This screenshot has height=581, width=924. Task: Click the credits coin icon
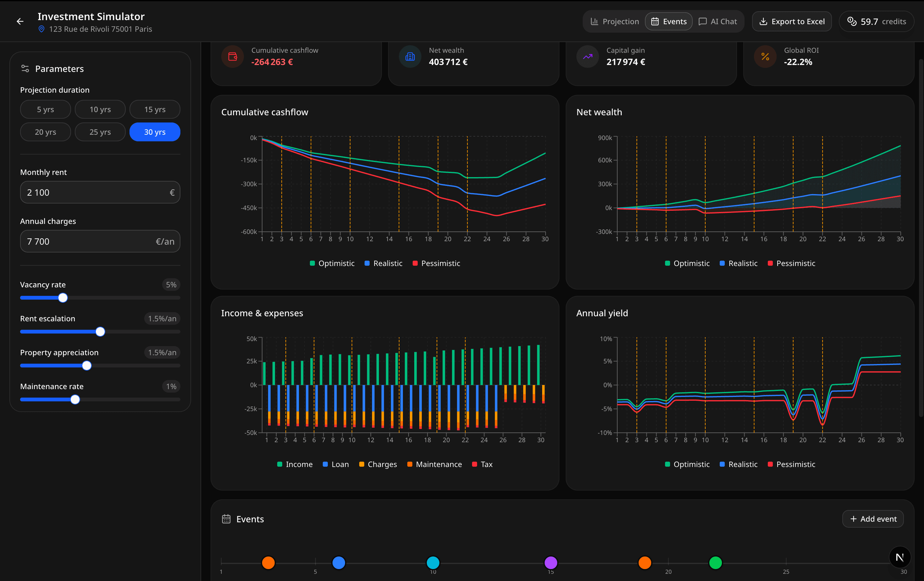click(x=852, y=21)
